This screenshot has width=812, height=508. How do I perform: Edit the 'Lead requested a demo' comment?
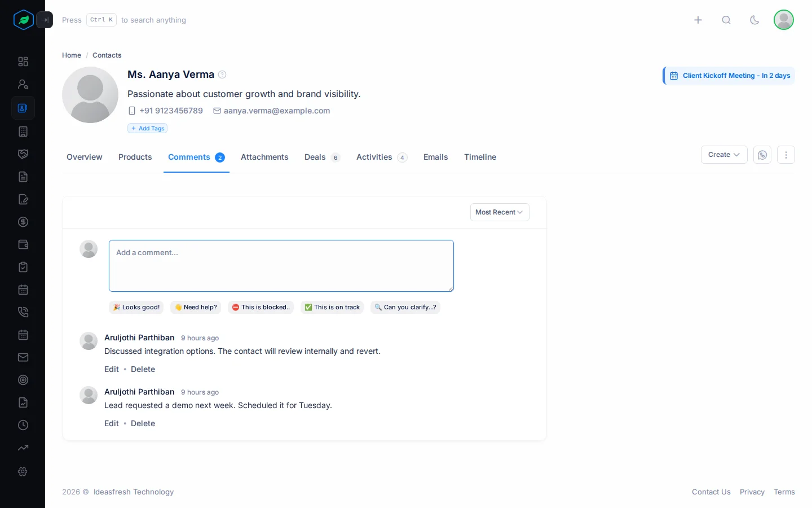coord(112,423)
